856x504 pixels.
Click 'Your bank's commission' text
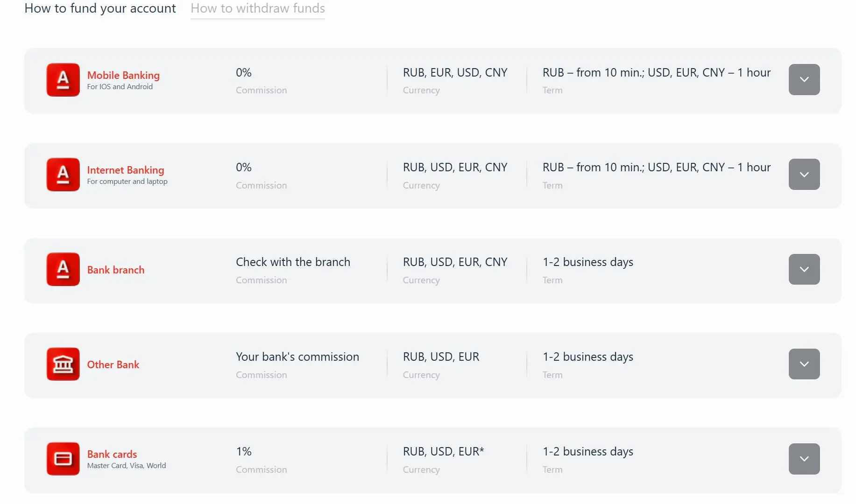pos(297,357)
